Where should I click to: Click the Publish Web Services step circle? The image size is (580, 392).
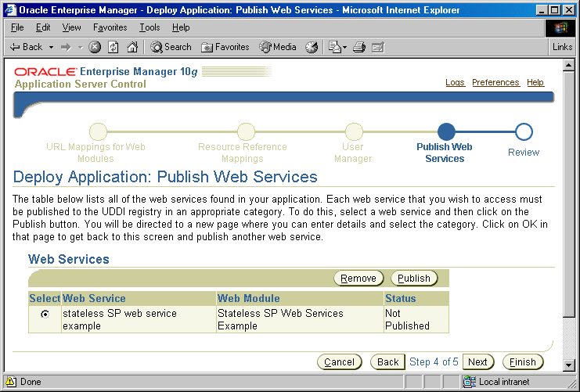pyautogui.click(x=446, y=132)
